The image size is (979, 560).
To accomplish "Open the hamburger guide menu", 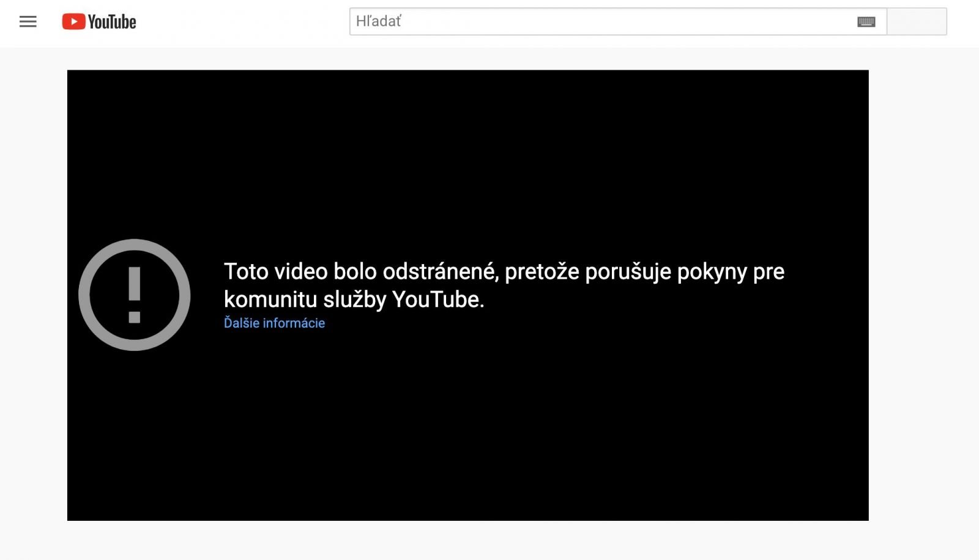I will click(x=28, y=22).
